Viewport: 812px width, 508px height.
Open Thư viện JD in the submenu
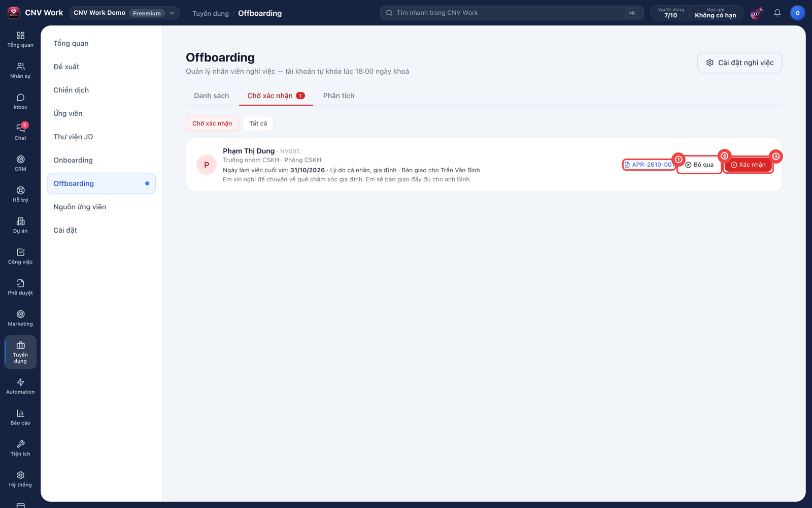click(101, 137)
